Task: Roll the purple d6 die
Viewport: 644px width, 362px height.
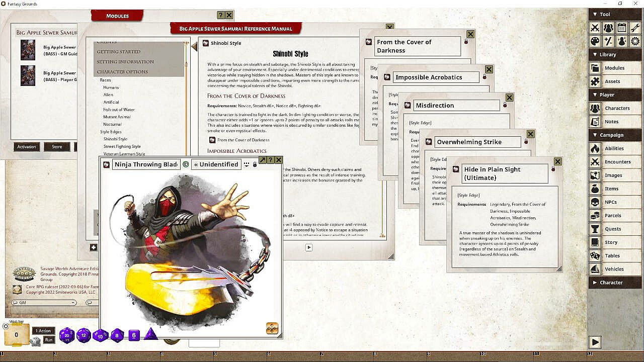Action: tap(133, 335)
